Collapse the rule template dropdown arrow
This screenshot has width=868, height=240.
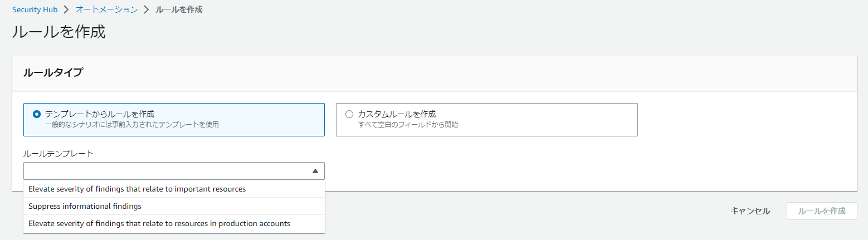click(x=315, y=171)
